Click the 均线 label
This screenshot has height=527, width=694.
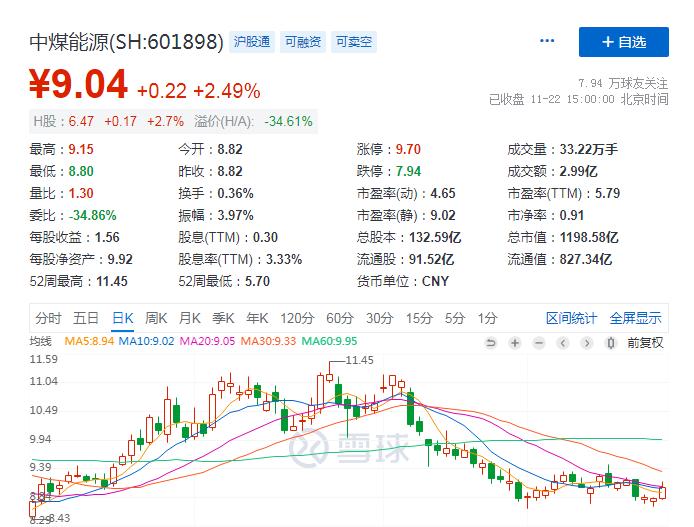(41, 341)
